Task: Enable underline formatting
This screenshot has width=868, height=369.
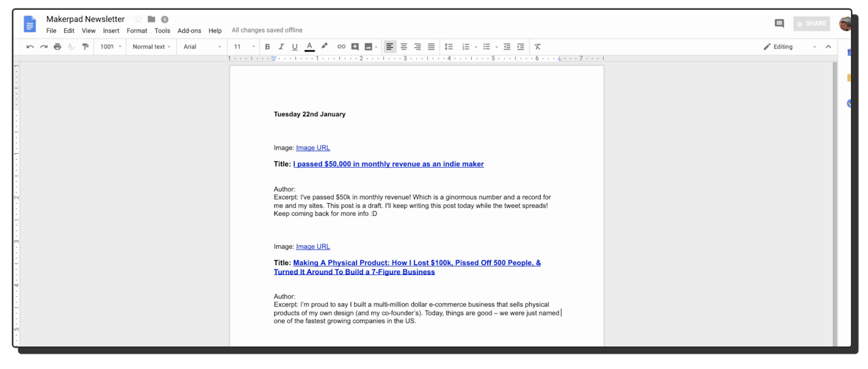Action: point(295,47)
